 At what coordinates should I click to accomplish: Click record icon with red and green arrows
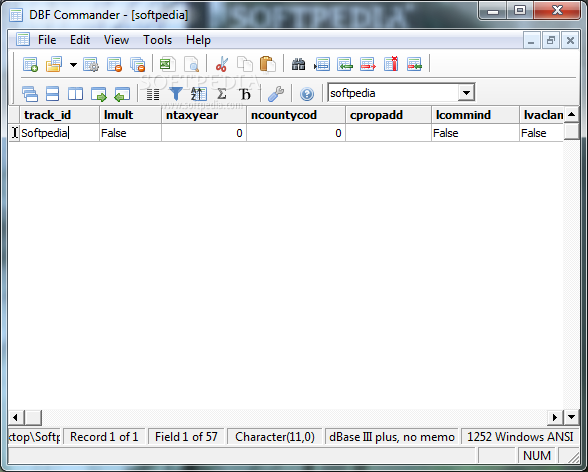pyautogui.click(x=414, y=64)
